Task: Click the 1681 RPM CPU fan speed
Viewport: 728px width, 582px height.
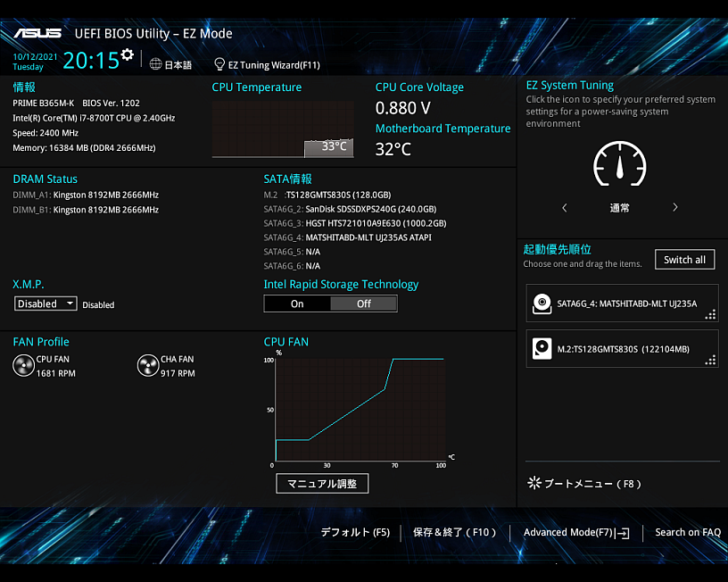Action: 55,373
